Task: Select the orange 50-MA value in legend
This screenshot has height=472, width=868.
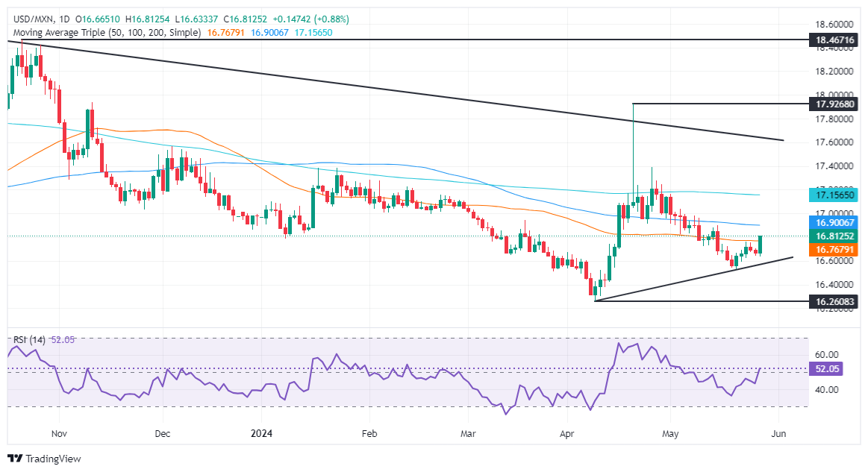Action: click(x=226, y=33)
